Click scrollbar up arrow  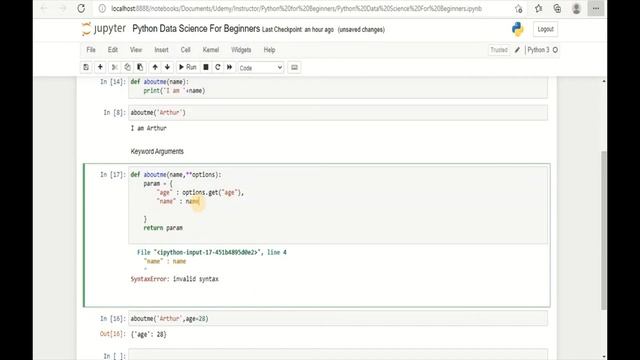(604, 81)
